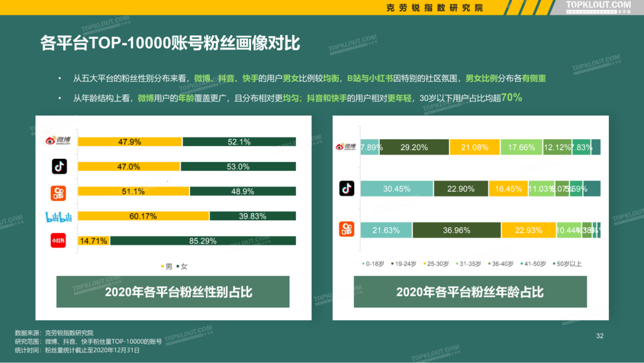Click the TOPKLOUT.COM logo in the header
Viewport: 644px width, 363px height.
tap(598, 6)
